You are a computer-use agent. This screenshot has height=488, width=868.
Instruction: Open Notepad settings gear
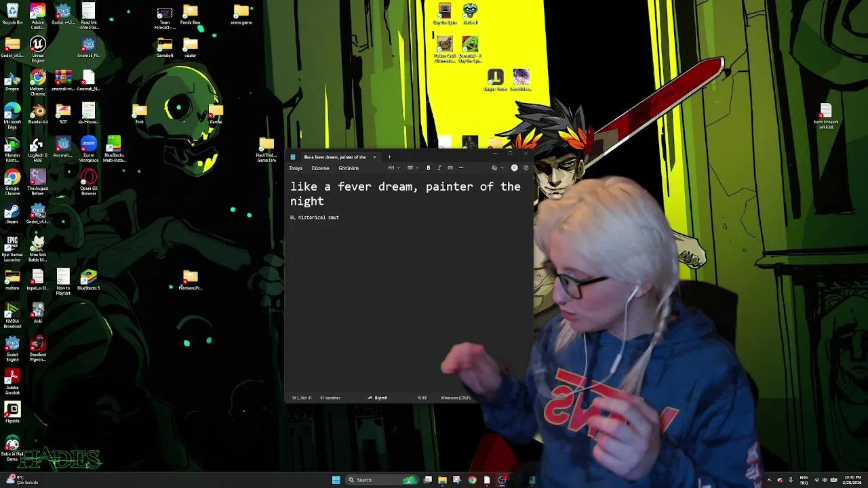[526, 168]
